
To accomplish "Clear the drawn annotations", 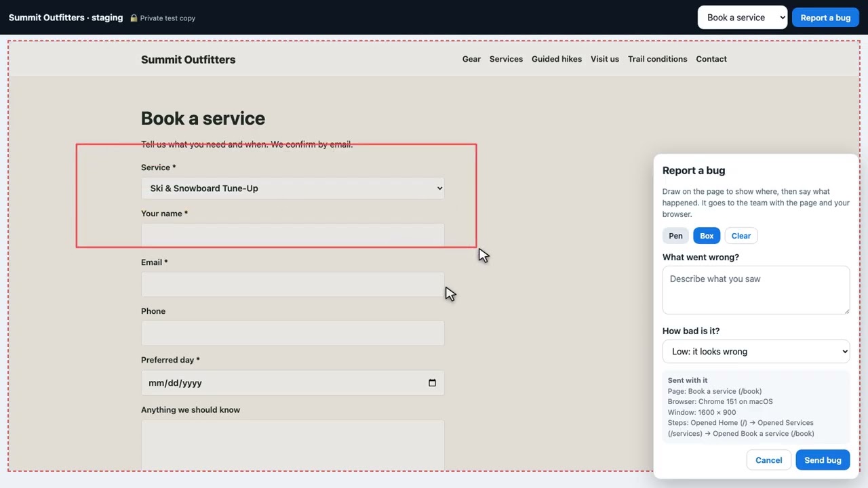I will pyautogui.click(x=741, y=236).
